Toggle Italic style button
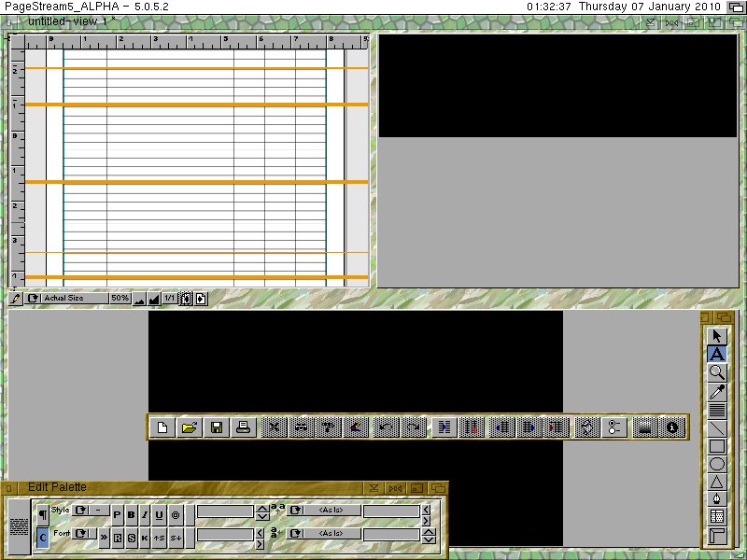Image resolution: width=747 pixels, height=560 pixels. click(x=145, y=514)
